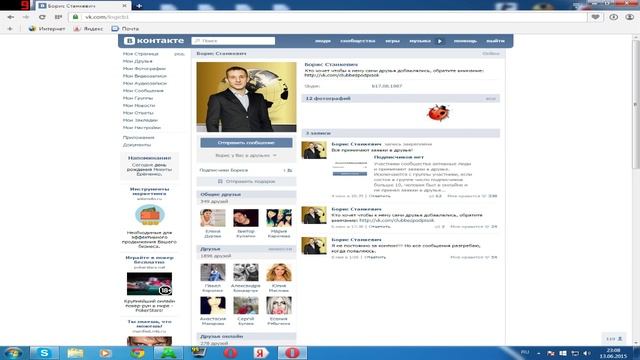The image size is (640, 360).
Task: Open the ladybug photo thumbnail
Action: 438,113
